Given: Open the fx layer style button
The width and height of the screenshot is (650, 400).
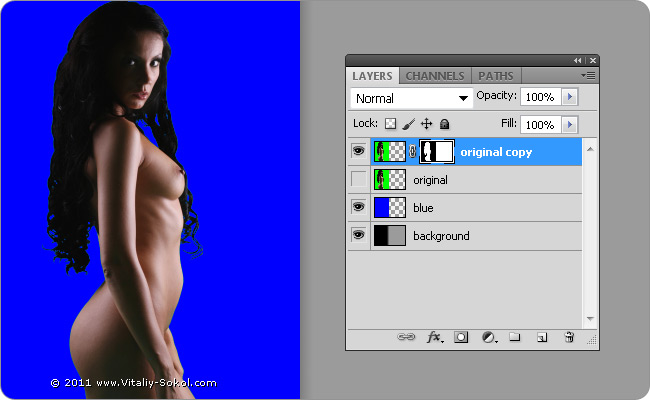Looking at the screenshot, I should click(435, 337).
